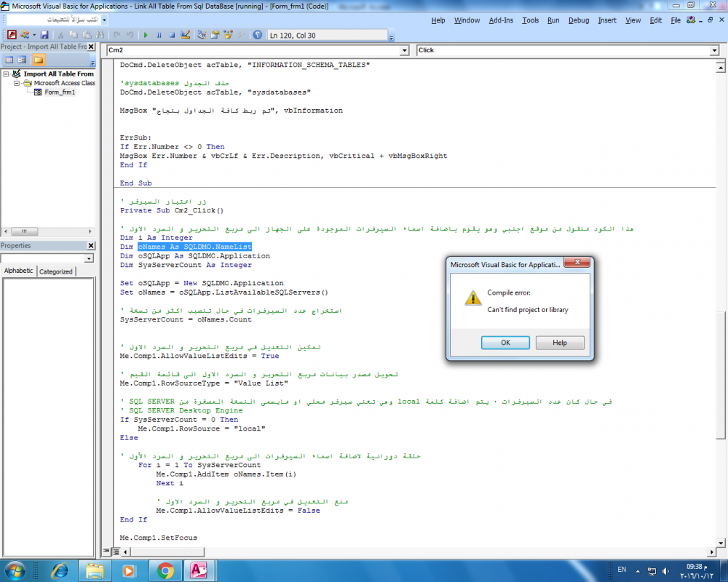This screenshot has height=582, width=728.
Task: Stop execution with the Reset icon
Action: [x=172, y=35]
